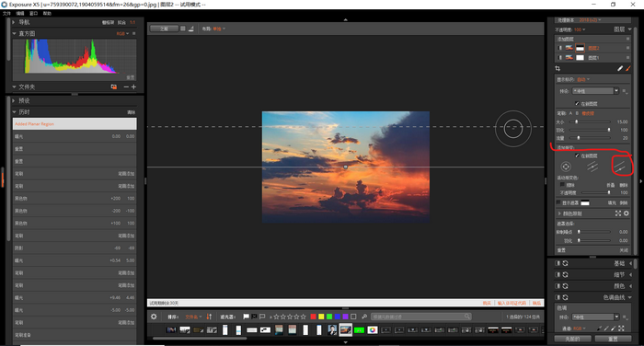Screen dimensions: 644x346
Task: Toggle the Detail panel on/off switch
Action: click(558, 274)
